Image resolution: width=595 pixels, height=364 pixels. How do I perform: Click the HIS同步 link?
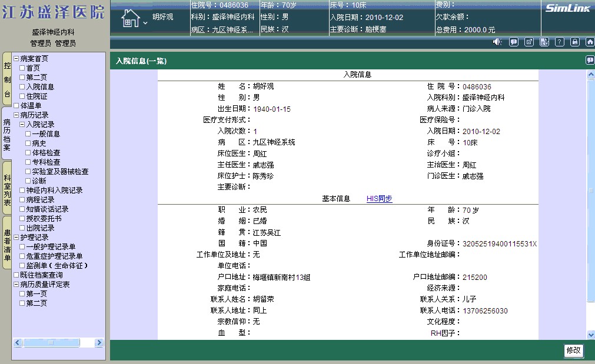(x=379, y=199)
